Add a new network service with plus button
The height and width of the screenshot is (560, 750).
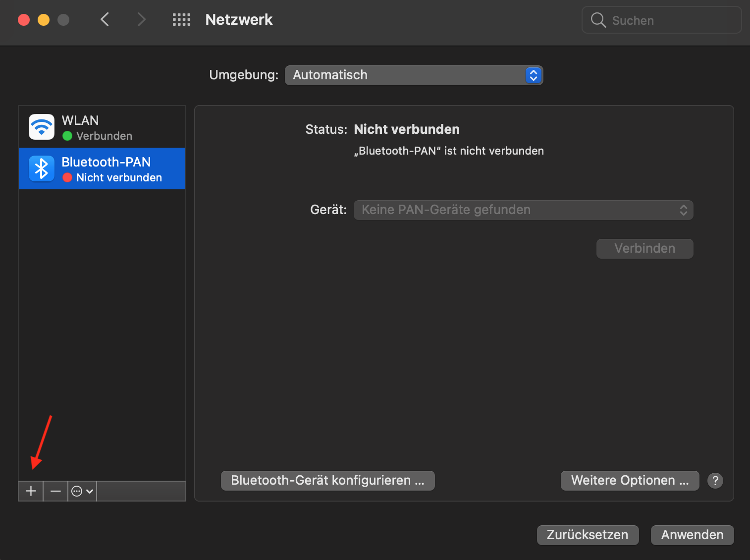31,491
